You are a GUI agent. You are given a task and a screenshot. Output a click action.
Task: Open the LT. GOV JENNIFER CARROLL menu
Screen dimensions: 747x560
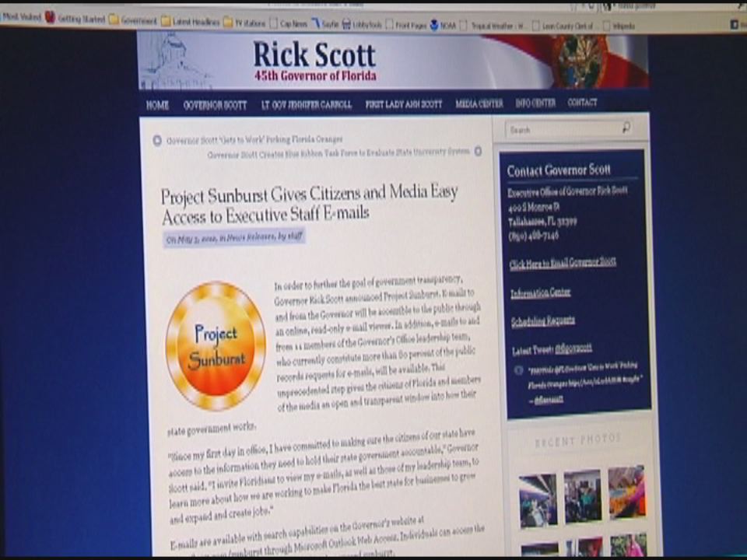[307, 105]
